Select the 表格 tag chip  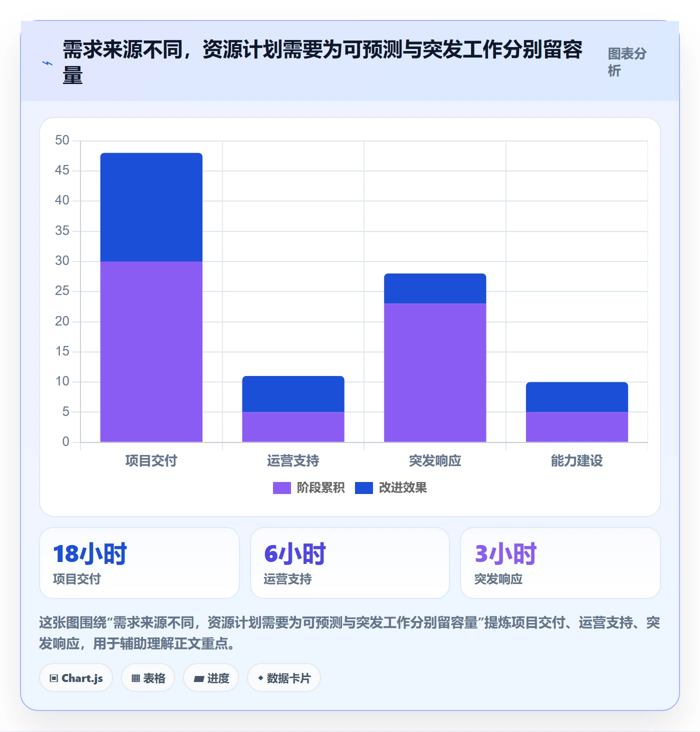148,678
